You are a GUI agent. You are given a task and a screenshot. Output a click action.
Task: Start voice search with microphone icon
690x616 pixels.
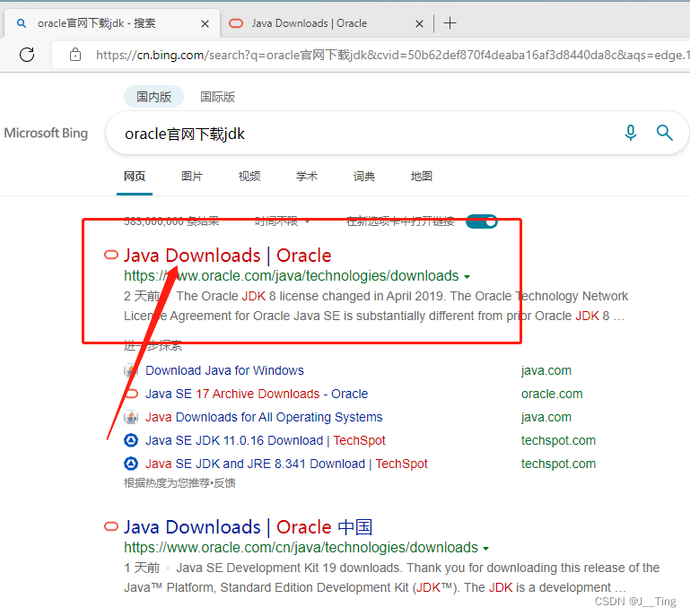point(631,133)
